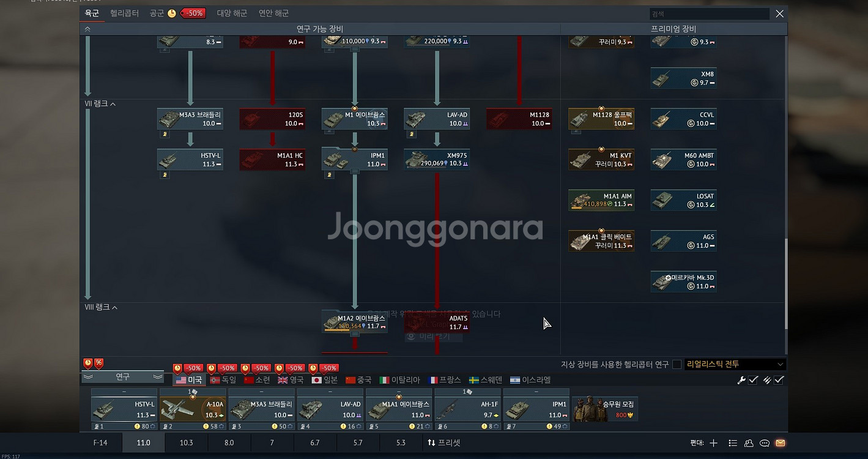The width and height of the screenshot is (868, 459).
Task: Select the HSTV-L vehicle in research tree
Action: (190, 160)
